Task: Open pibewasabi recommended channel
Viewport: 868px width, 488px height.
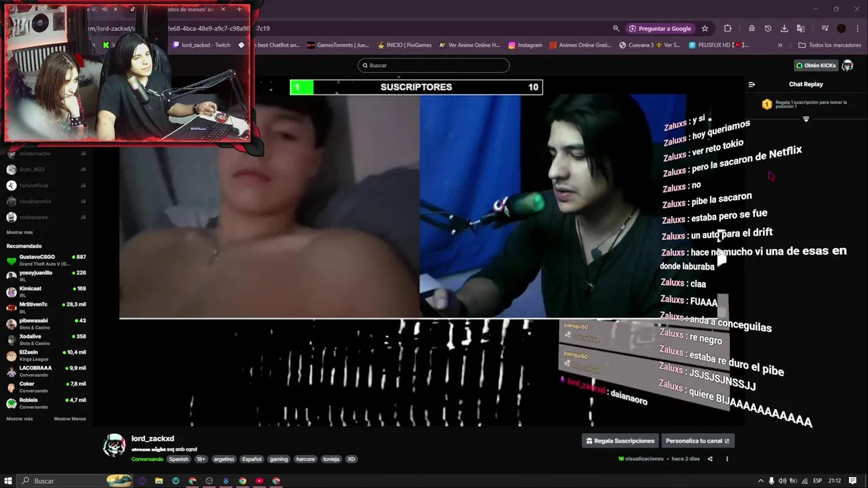Action: (46, 323)
